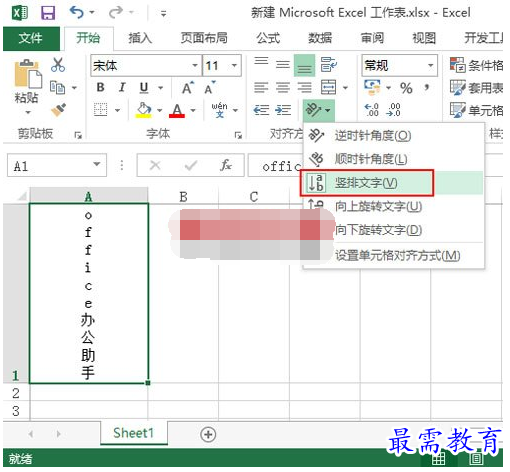
Task: Click the formula bar input field
Action: pyautogui.click(x=275, y=165)
